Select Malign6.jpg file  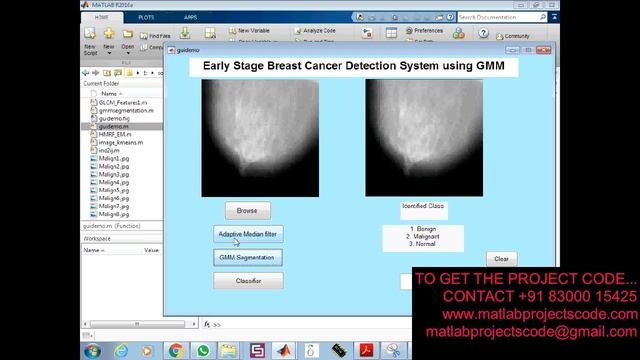coord(114,198)
